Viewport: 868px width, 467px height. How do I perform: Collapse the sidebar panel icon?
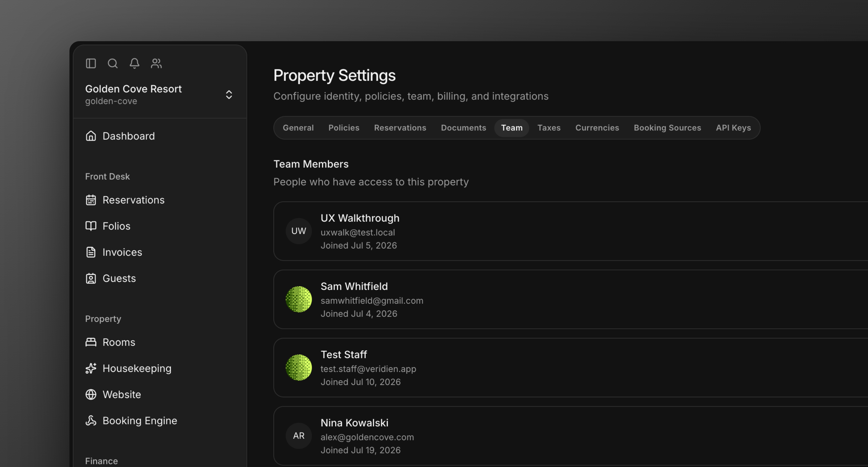(x=91, y=63)
